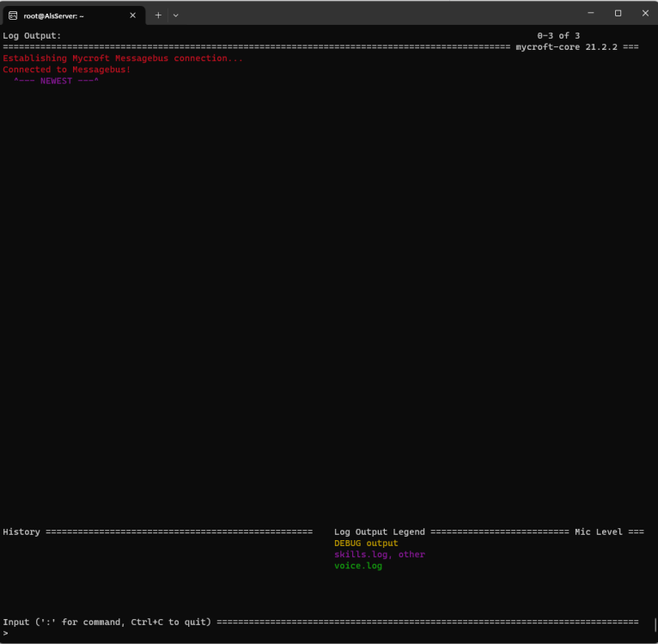Click the 'DEBUG output' legend entry
The image size is (658, 644).
(366, 543)
